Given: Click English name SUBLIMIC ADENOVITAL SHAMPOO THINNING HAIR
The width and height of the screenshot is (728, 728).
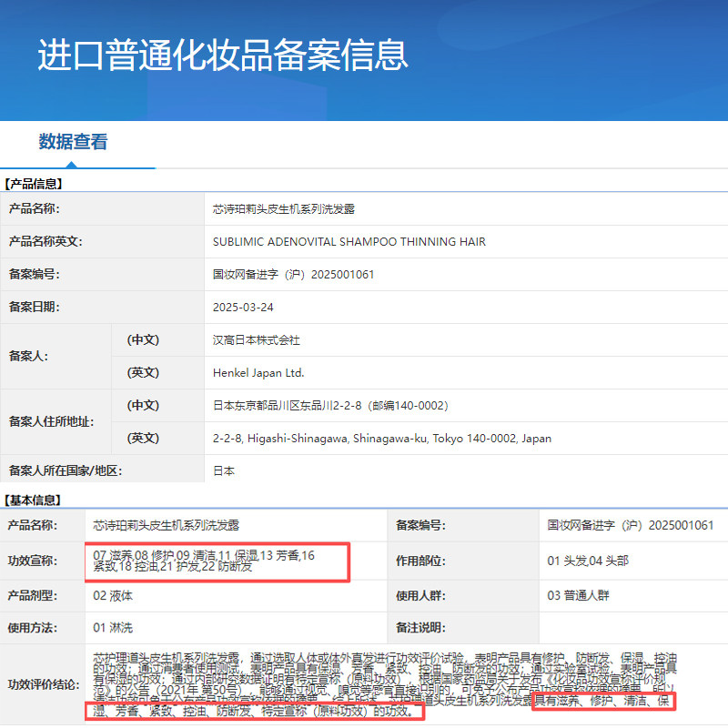Looking at the screenshot, I should tap(349, 242).
